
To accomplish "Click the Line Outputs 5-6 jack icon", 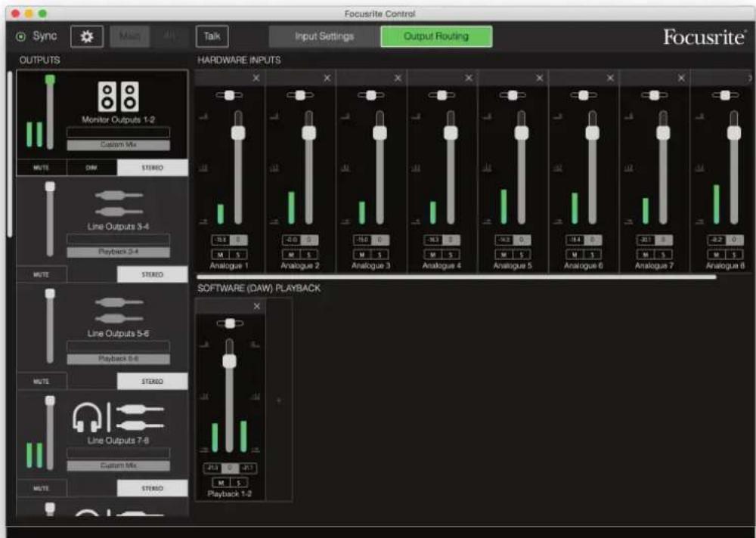I will [119, 311].
